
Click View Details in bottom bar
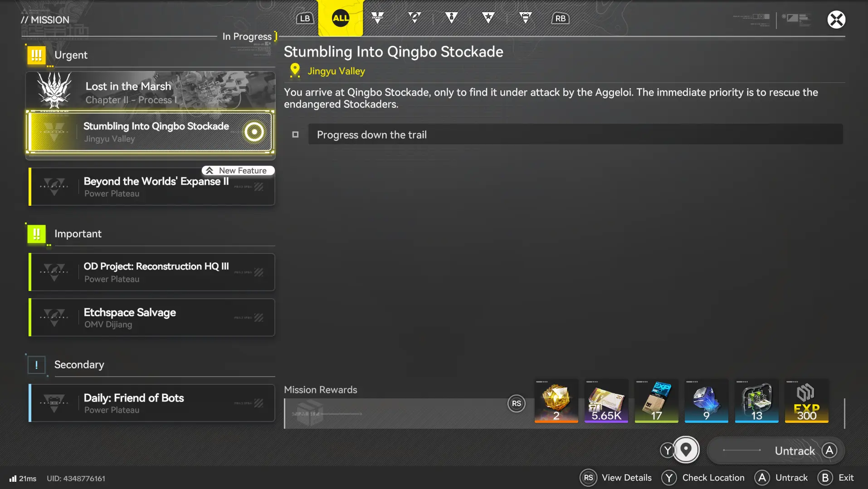coord(616,478)
